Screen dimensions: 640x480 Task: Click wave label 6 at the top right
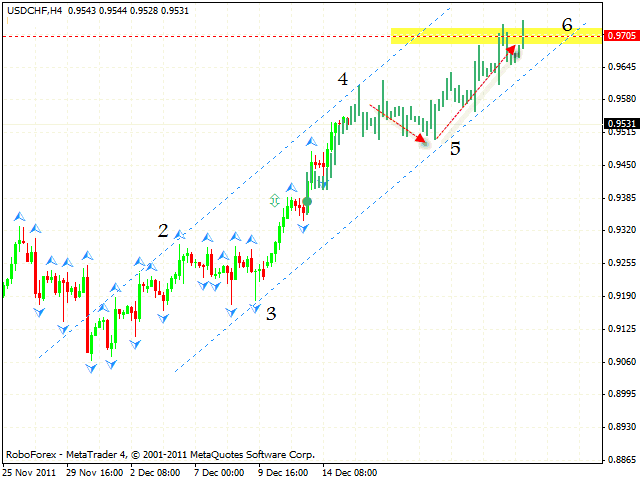click(567, 24)
